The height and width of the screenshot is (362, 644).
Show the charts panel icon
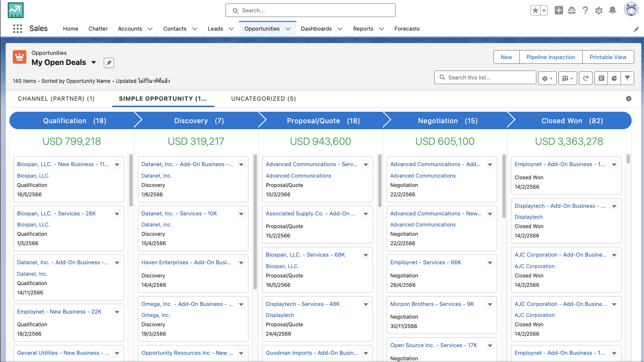[614, 78]
